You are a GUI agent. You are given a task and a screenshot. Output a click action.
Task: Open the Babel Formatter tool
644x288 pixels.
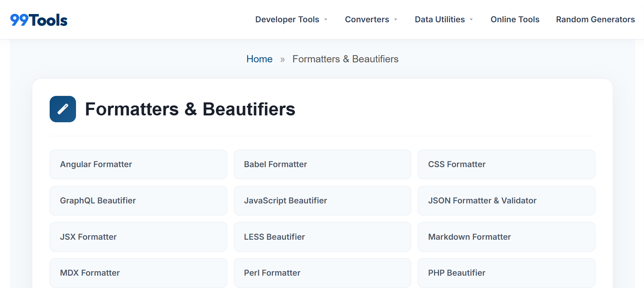point(322,164)
